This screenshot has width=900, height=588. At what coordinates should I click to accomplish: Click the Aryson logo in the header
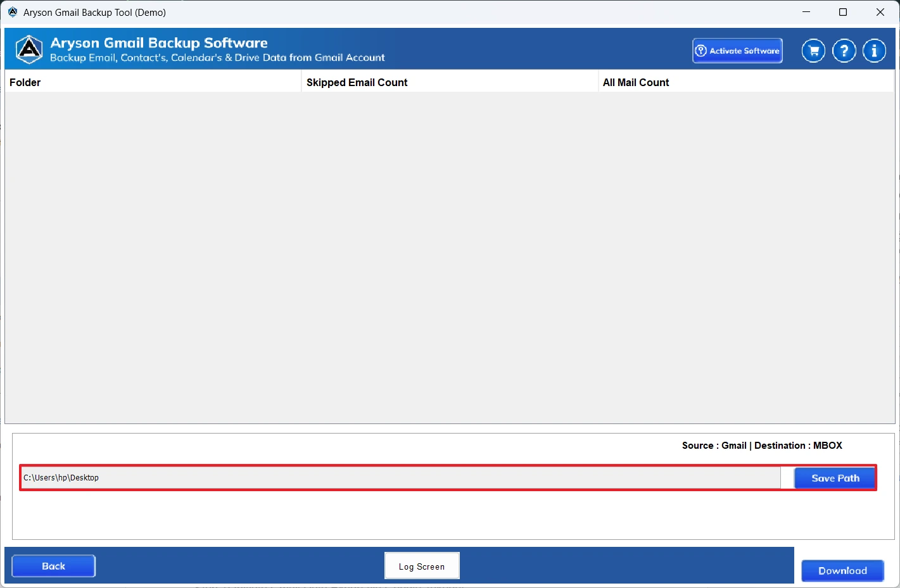[x=29, y=49]
